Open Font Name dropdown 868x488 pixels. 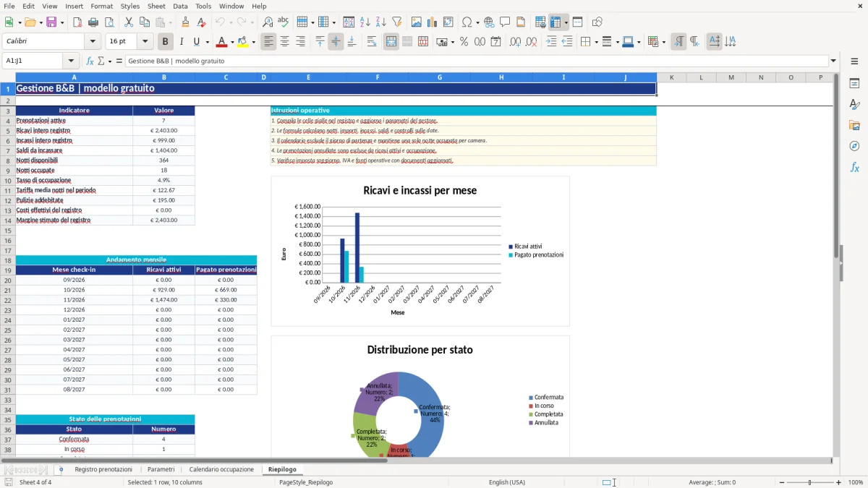tap(93, 41)
